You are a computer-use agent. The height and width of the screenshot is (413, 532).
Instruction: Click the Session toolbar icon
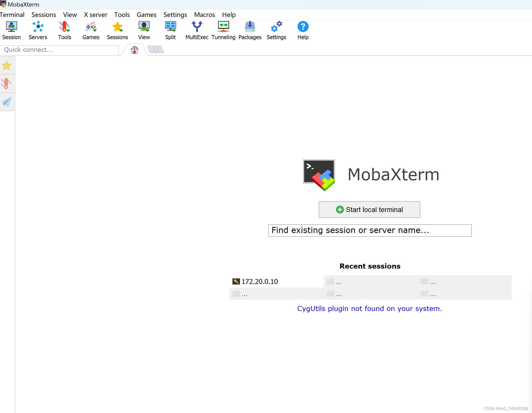coord(11,30)
